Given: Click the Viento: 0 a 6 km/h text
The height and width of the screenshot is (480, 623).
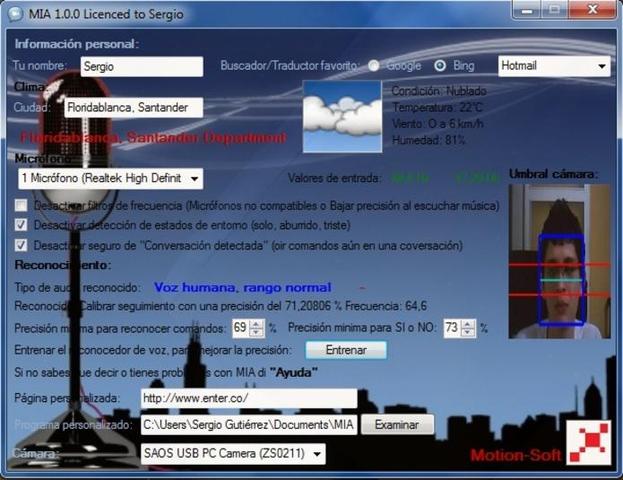Looking at the screenshot, I should click(x=438, y=124).
